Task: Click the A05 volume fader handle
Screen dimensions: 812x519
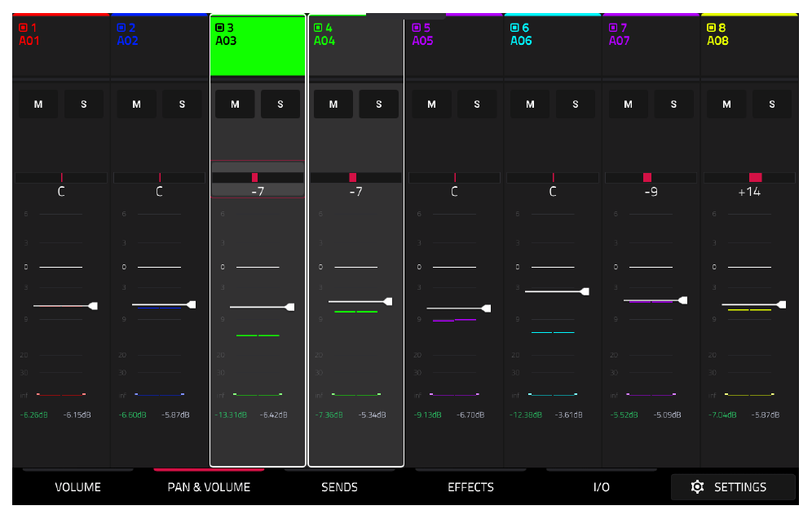Action: tap(486, 308)
